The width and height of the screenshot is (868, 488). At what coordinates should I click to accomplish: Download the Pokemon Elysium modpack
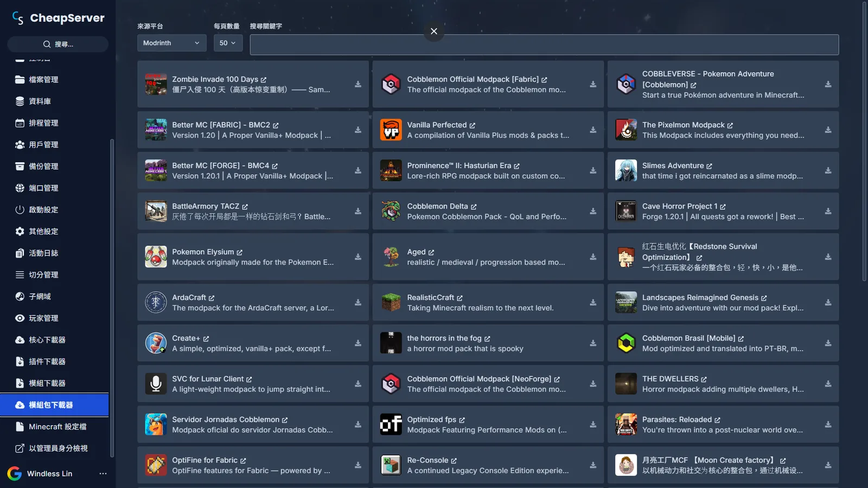click(358, 257)
